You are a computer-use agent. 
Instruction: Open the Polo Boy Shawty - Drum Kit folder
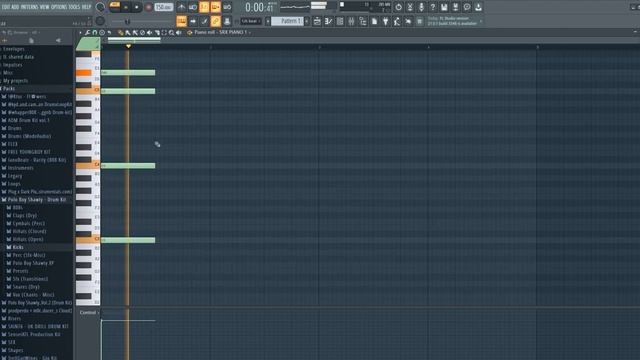pos(37,200)
